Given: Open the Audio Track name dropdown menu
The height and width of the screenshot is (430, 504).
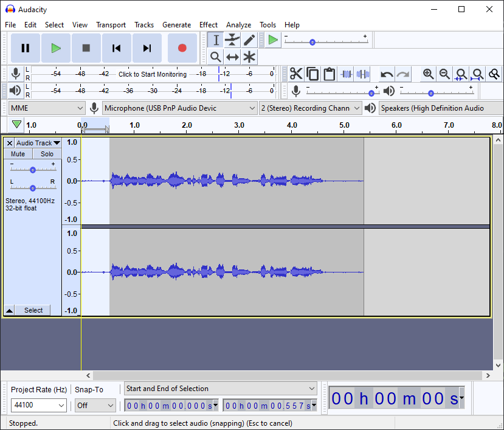Looking at the screenshot, I should click(38, 143).
